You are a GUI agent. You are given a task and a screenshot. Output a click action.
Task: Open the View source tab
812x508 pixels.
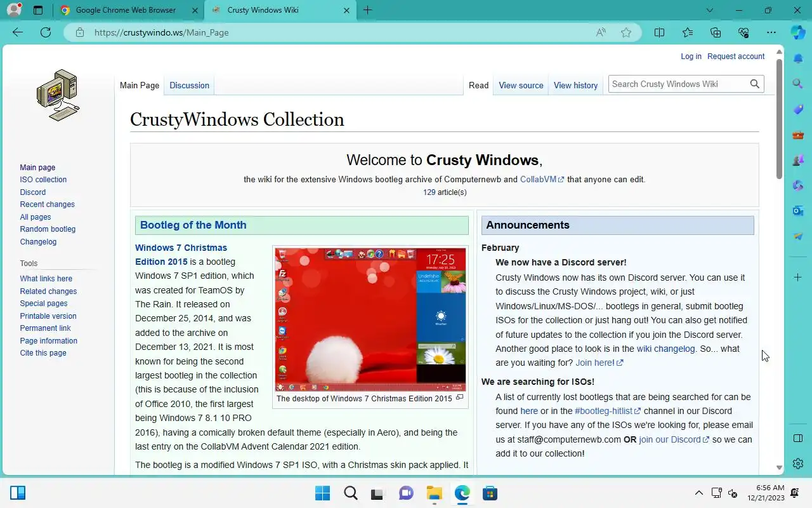tap(521, 85)
